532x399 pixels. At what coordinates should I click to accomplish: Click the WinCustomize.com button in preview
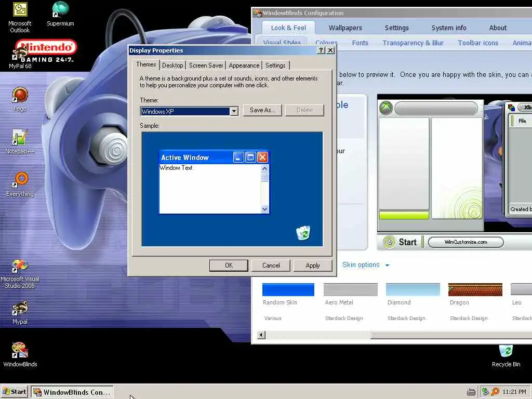[465, 242]
